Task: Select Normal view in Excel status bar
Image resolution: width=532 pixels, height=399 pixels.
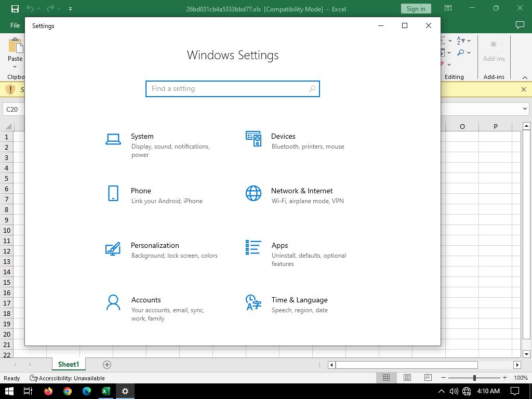Action: point(386,378)
